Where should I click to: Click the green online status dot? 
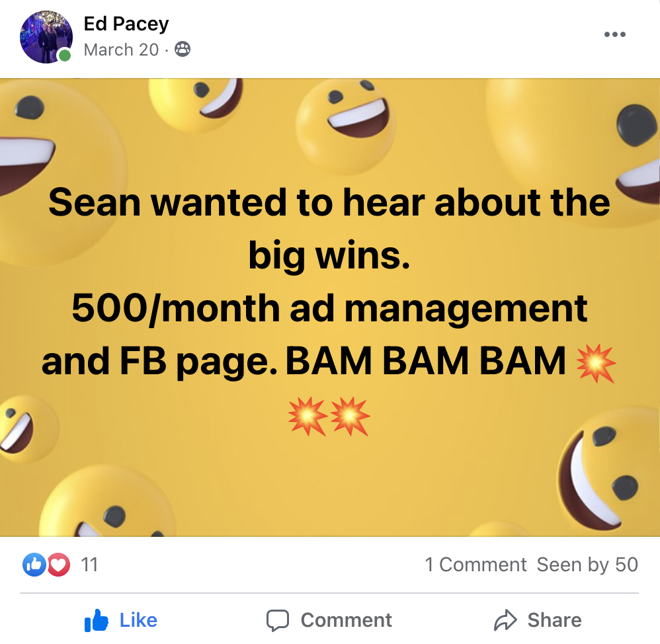[x=64, y=56]
